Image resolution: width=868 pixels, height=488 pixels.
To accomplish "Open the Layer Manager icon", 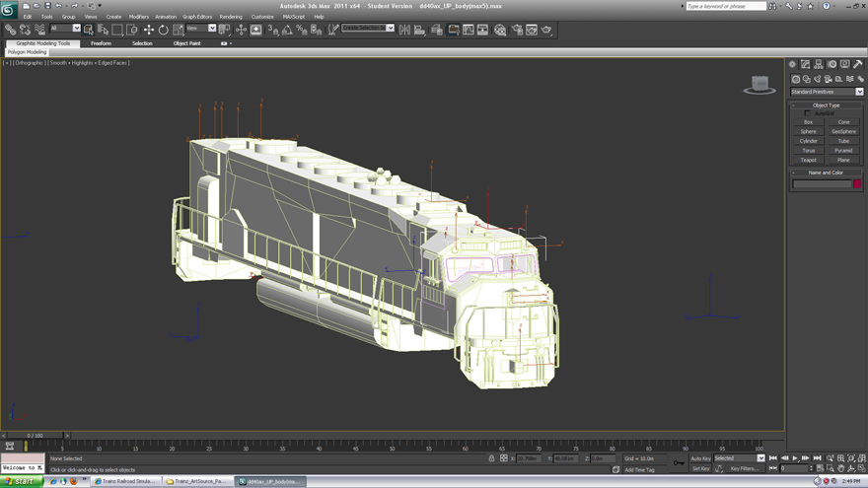I will (437, 30).
